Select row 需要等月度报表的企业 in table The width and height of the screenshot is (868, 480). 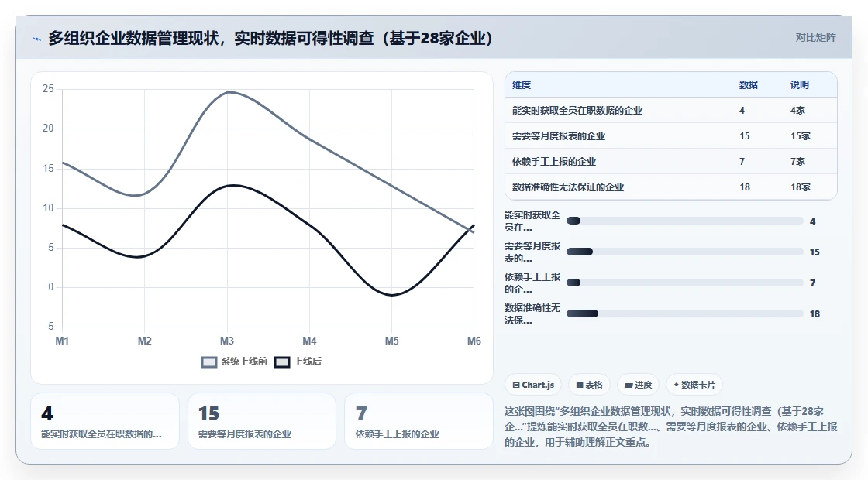tap(671, 136)
